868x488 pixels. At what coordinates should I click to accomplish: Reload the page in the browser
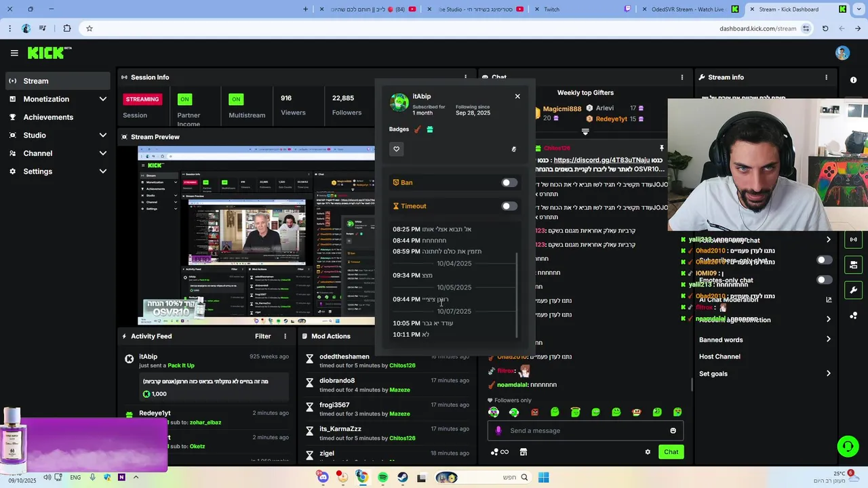pos(825,28)
